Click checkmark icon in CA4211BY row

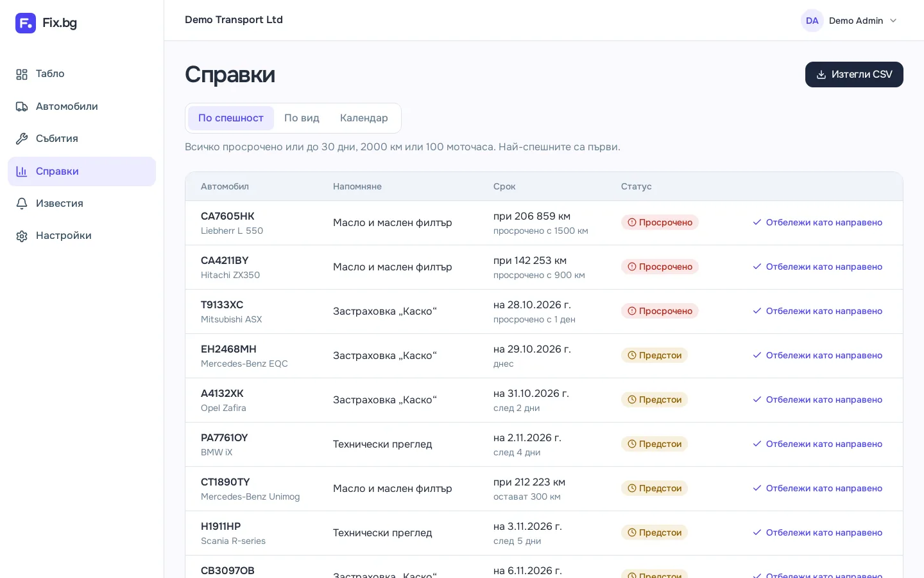pos(757,267)
